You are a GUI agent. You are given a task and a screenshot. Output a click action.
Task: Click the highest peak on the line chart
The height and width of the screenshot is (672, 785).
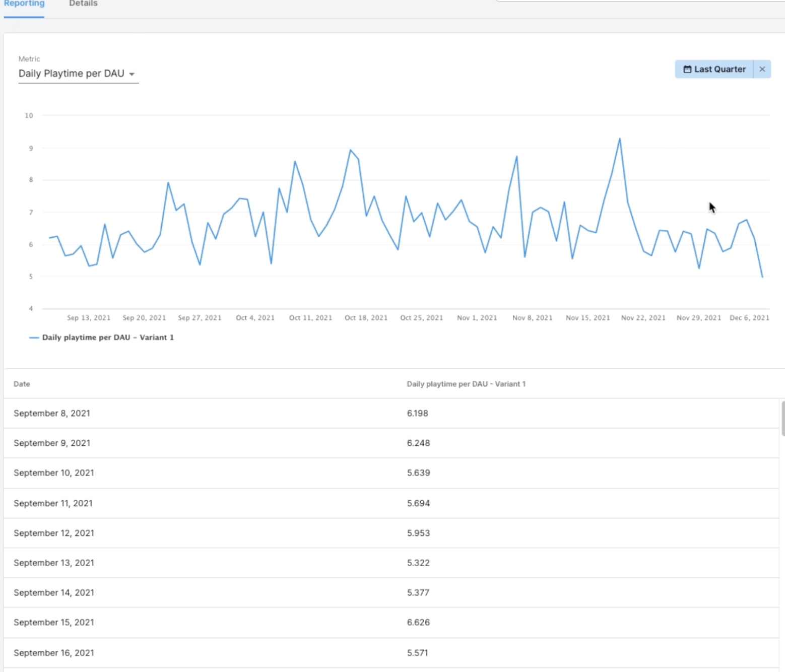tap(620, 139)
